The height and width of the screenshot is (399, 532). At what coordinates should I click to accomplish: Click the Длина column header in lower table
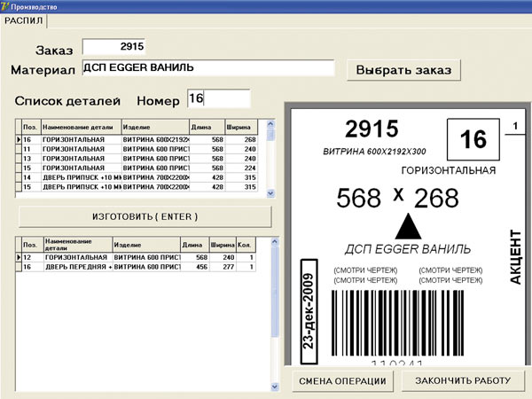[x=195, y=245]
